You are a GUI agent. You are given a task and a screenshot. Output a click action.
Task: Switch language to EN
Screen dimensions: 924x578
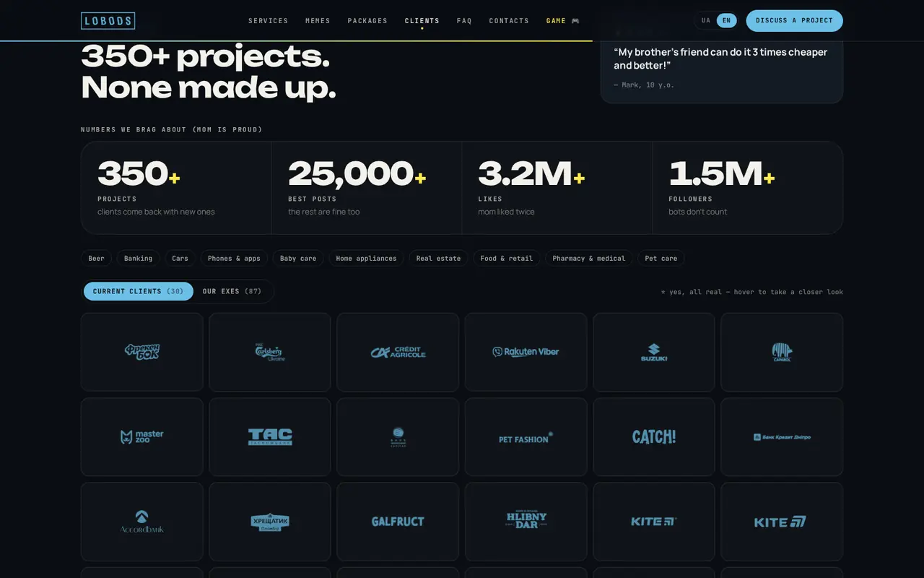point(726,20)
